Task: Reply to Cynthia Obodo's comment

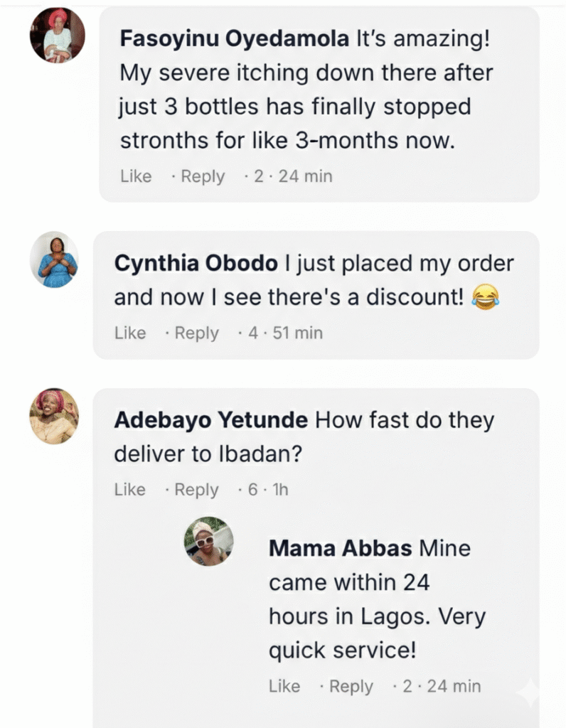Action: pos(197,333)
